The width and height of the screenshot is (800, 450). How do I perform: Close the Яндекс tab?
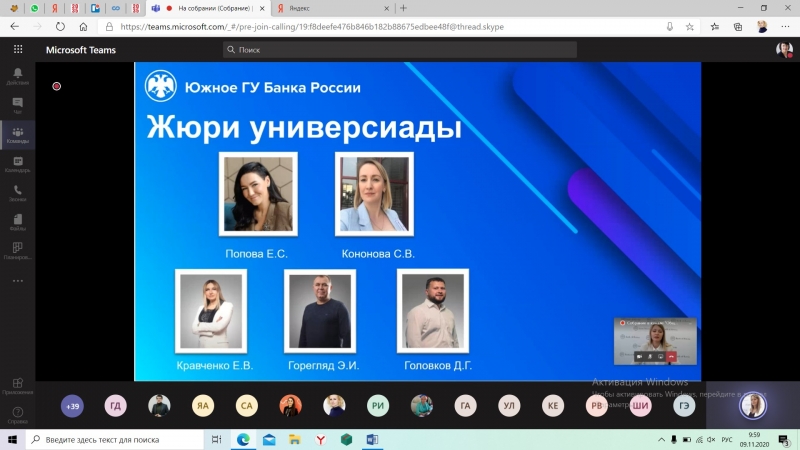pyautogui.click(x=386, y=8)
